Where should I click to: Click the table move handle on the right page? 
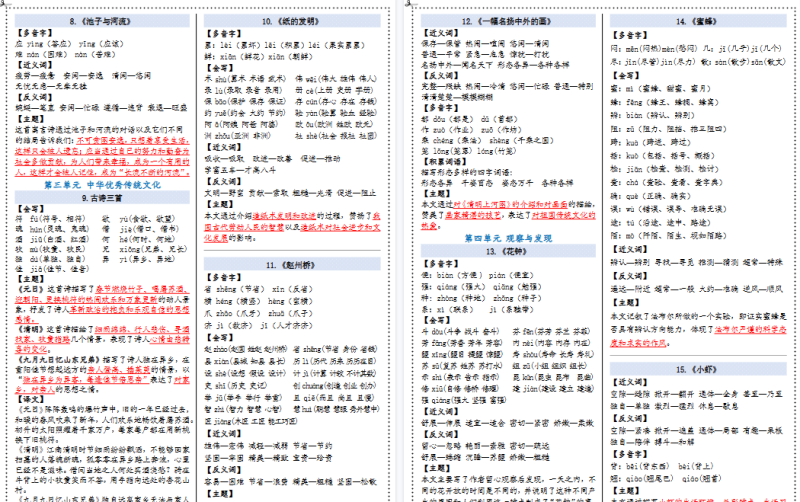(x=408, y=3)
